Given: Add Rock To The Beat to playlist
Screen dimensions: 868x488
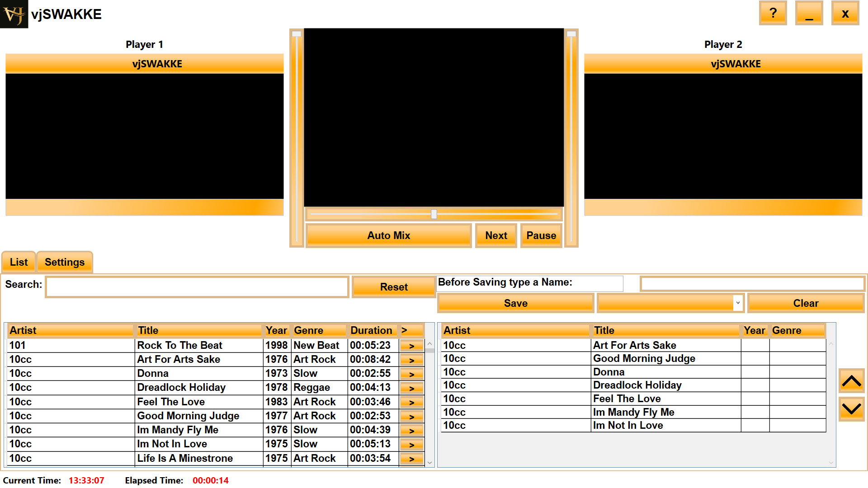Looking at the screenshot, I should pyautogui.click(x=411, y=346).
